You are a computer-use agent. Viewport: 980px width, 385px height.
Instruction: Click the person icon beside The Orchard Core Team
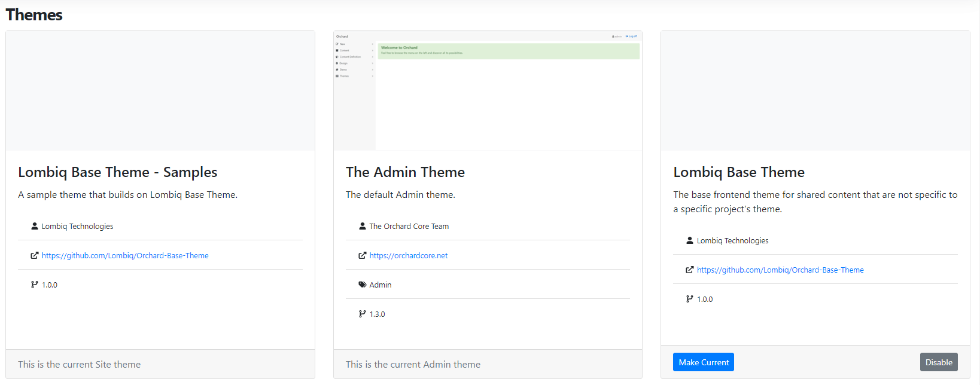click(x=362, y=226)
